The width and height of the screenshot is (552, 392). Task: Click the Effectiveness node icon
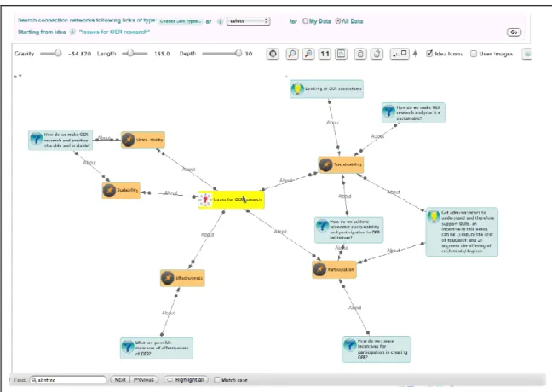168,278
